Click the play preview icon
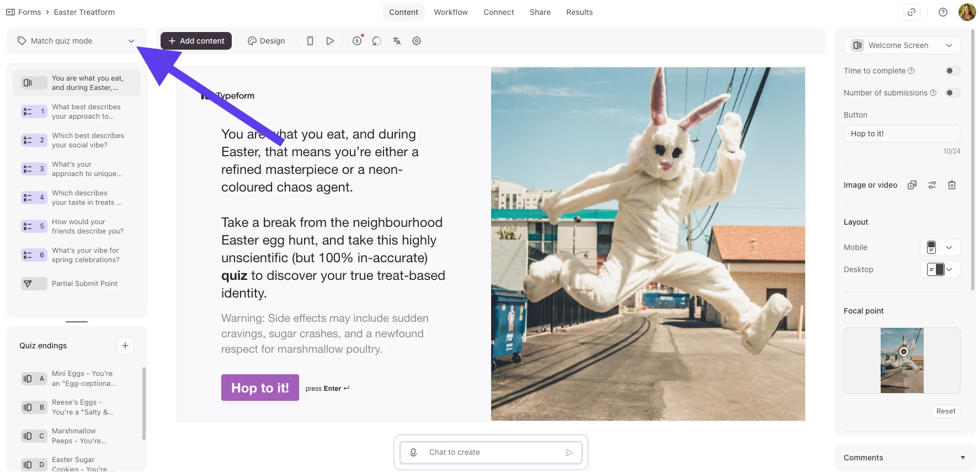The height and width of the screenshot is (472, 980). pyautogui.click(x=330, y=41)
